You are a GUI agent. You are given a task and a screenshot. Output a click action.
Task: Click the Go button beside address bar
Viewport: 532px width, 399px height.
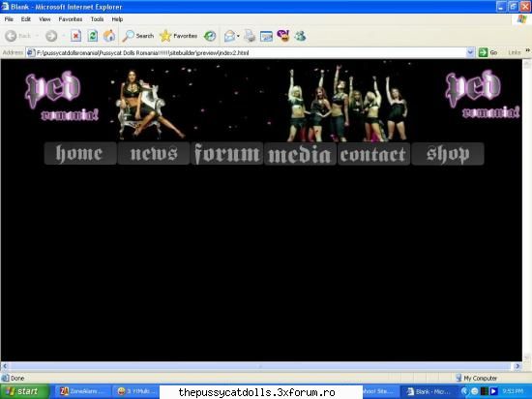pyautogui.click(x=488, y=52)
